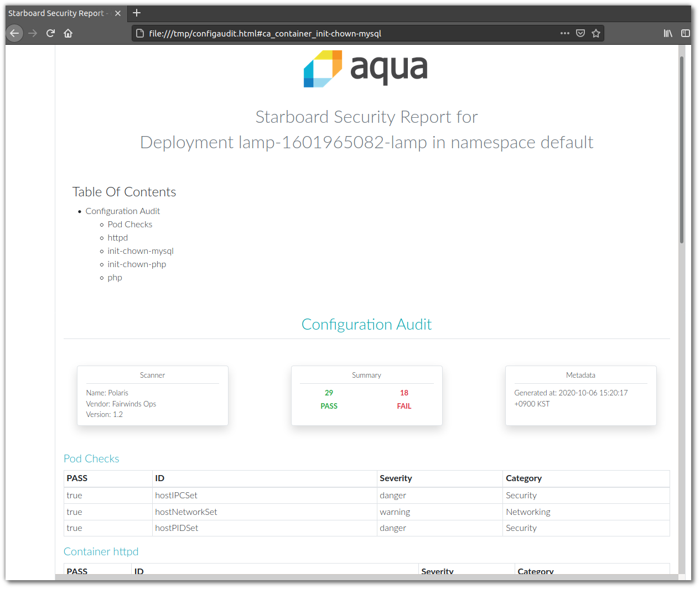Open init-chown-mysql contents link
This screenshot has width=700, height=589.
pyautogui.click(x=141, y=251)
